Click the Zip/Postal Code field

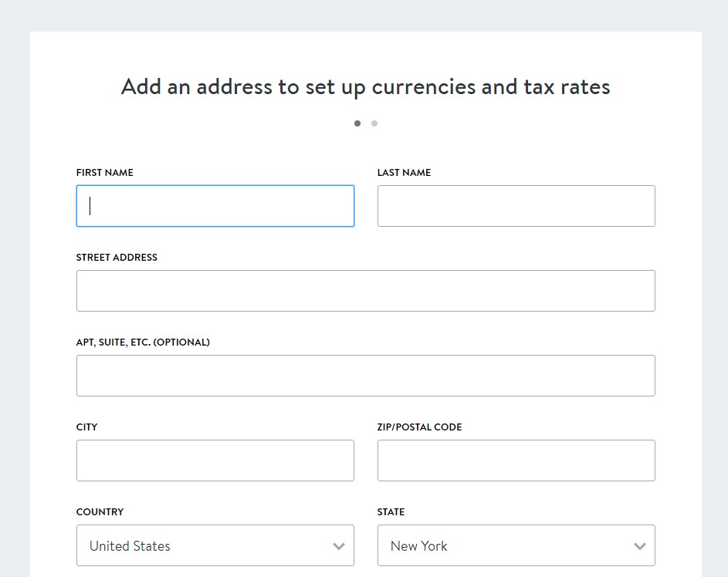pos(516,461)
